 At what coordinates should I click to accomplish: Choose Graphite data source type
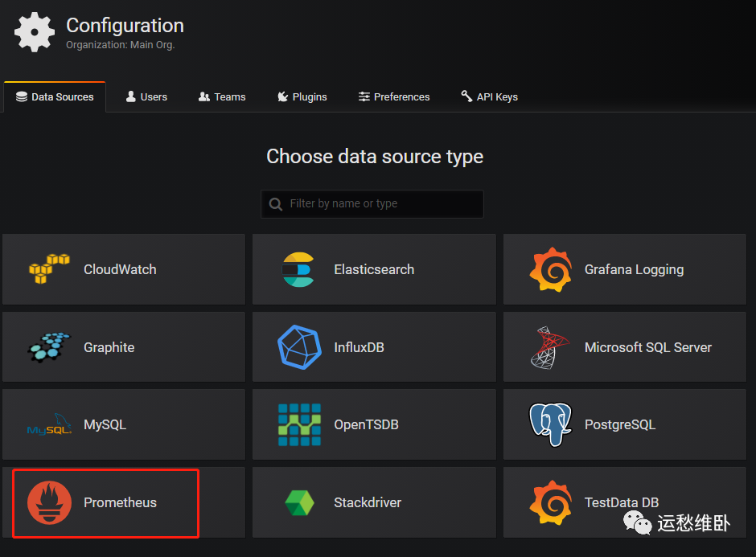tap(124, 347)
